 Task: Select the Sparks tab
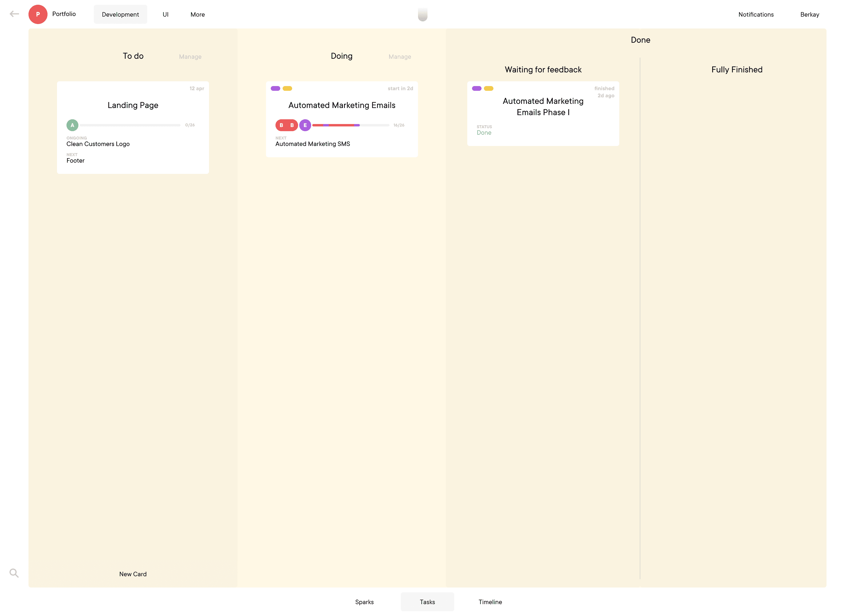click(x=364, y=602)
